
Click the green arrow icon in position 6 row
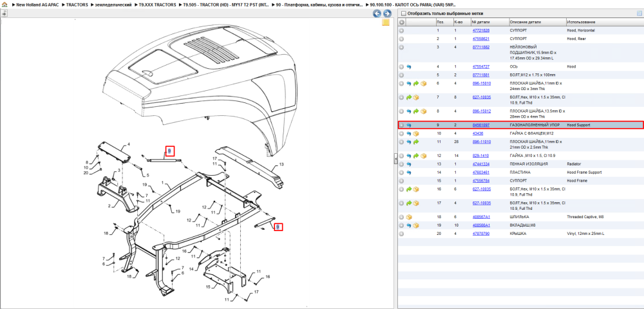click(415, 83)
